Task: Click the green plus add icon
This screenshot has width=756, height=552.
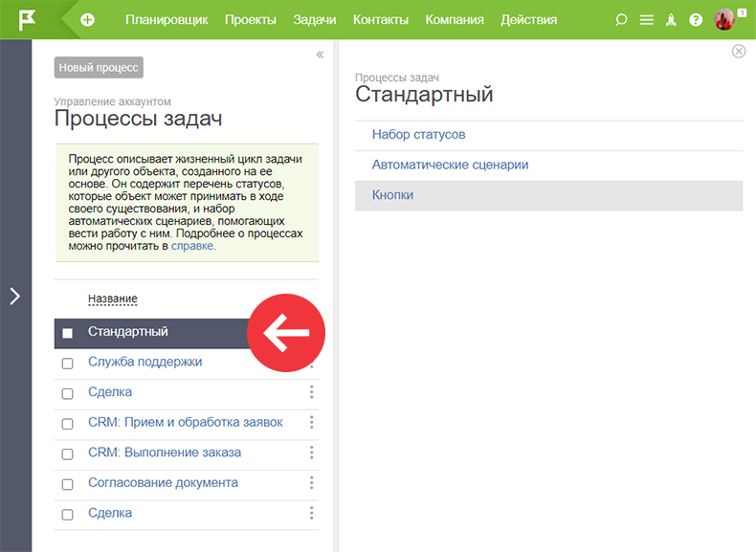Action: pos(87,20)
